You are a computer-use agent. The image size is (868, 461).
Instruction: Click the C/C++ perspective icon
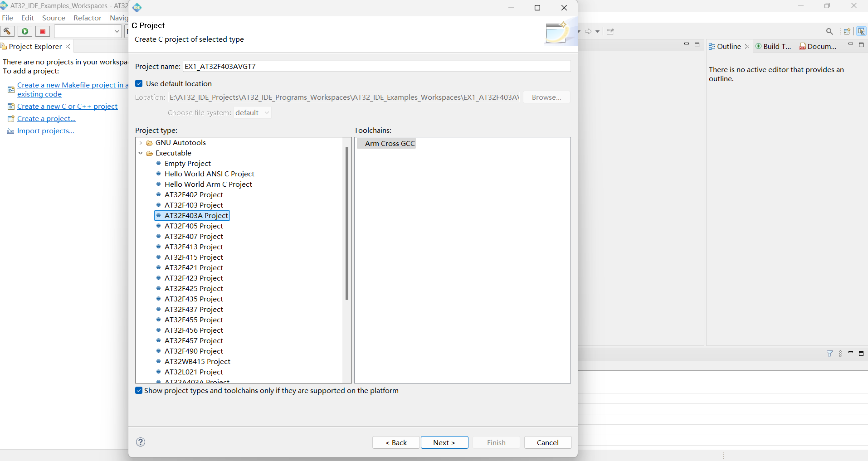pyautogui.click(x=862, y=31)
